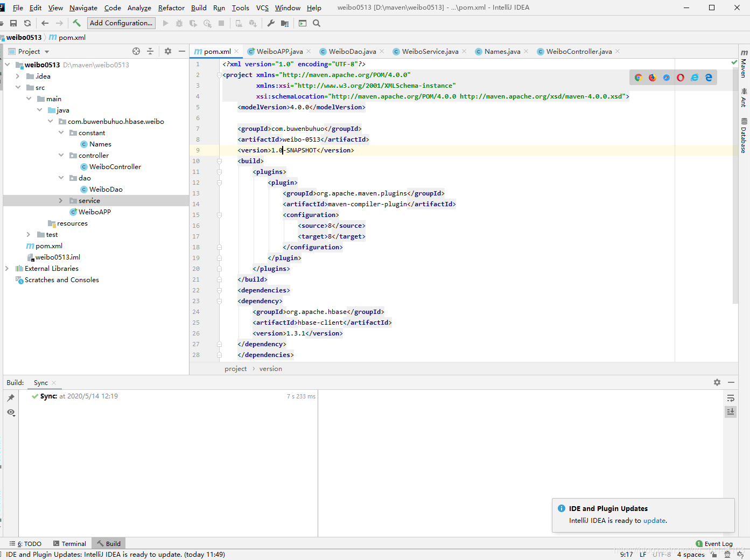
Task: Open Project panel gear settings
Action: pos(168,51)
